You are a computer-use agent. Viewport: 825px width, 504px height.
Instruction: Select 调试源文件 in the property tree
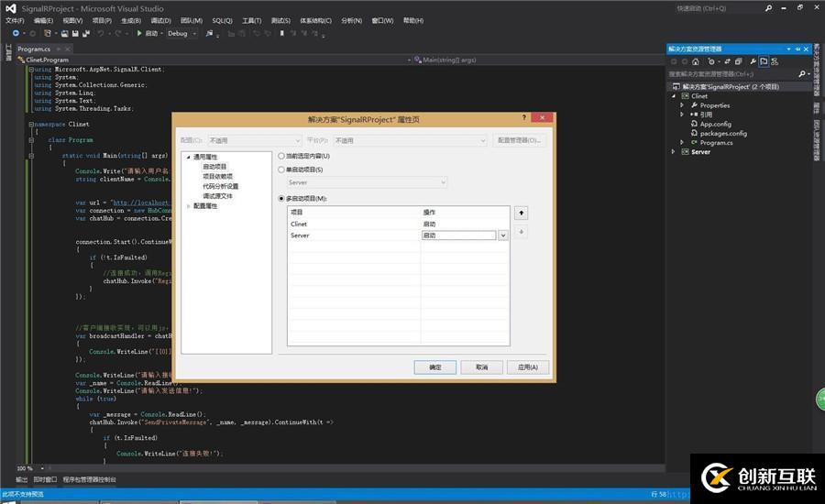[217, 196]
